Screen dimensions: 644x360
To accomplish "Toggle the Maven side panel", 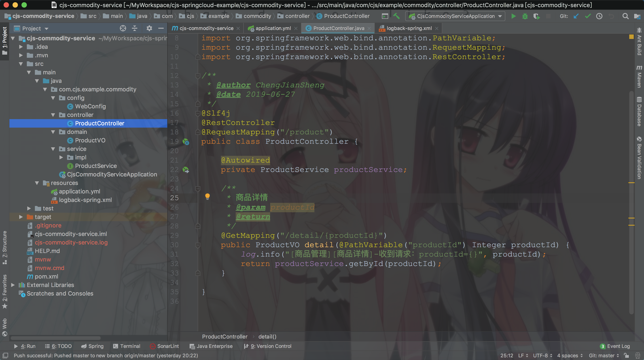I will tap(639, 77).
